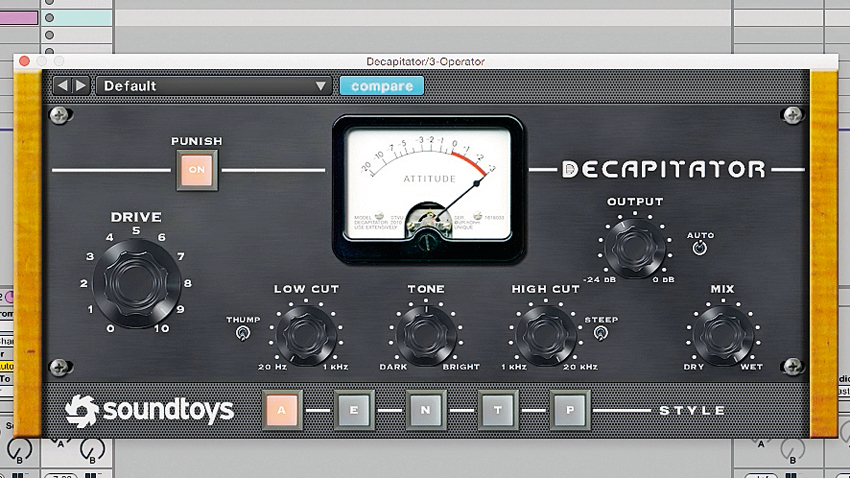Click the Soundtoys logo

(x=150, y=411)
